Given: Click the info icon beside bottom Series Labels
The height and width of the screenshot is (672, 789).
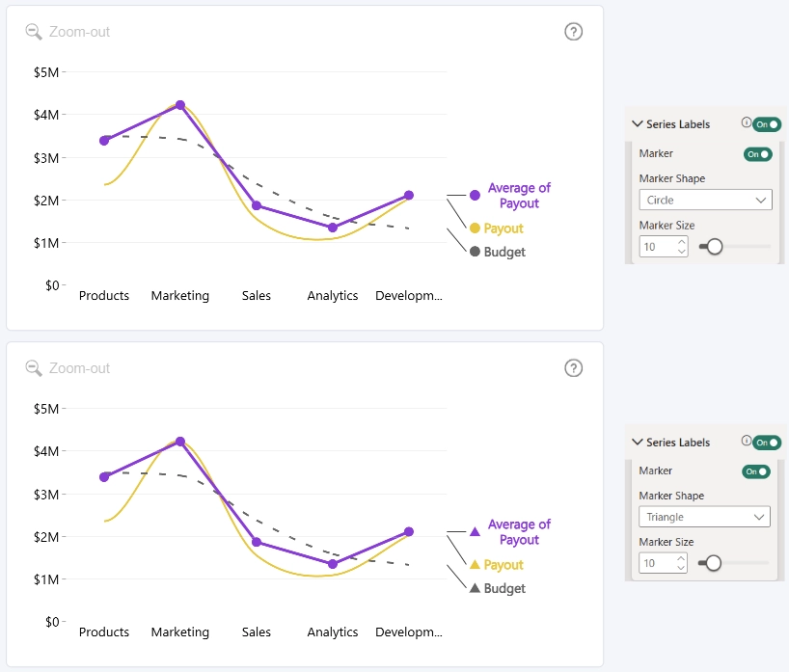Looking at the screenshot, I should (747, 441).
